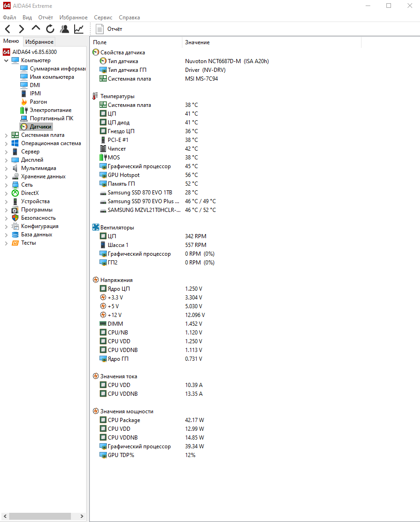Click the База данных icon
This screenshot has height=522, width=420.
[x=15, y=235]
